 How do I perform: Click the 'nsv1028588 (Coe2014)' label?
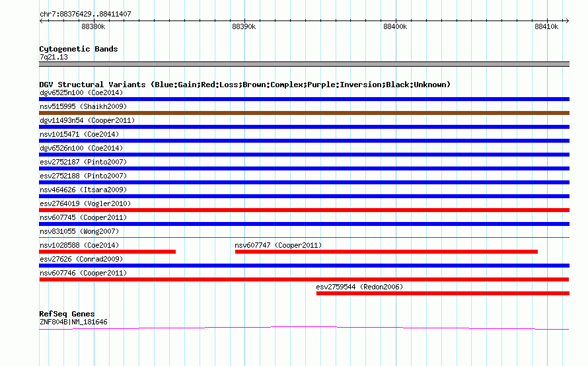79,245
